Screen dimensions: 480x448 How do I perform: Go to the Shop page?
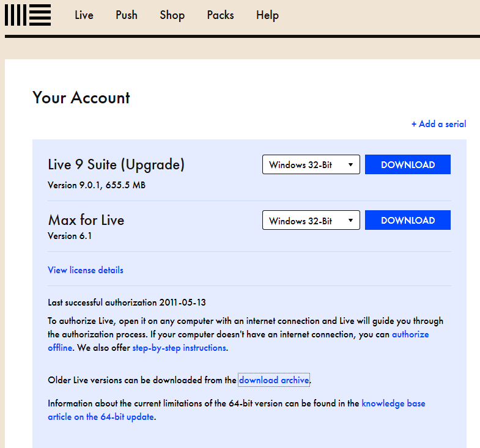click(x=172, y=15)
